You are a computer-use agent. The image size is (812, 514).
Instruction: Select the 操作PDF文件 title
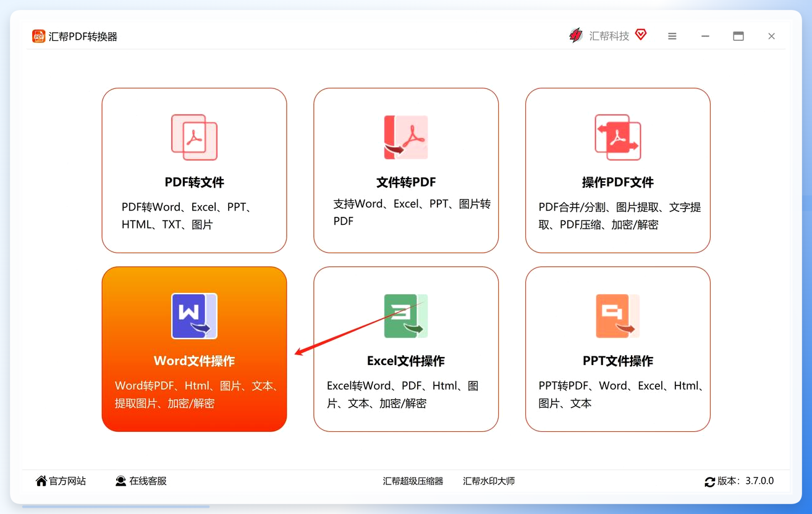point(618,182)
